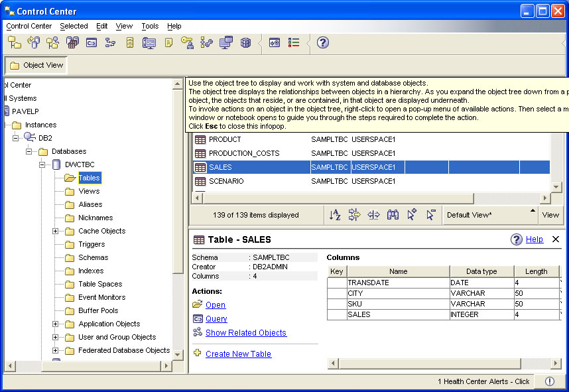
Task: Click the Help link in Table - SALES pane
Action: [x=535, y=239]
